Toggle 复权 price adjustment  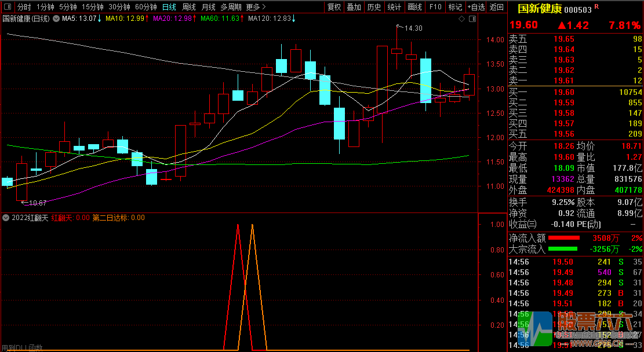click(334, 7)
